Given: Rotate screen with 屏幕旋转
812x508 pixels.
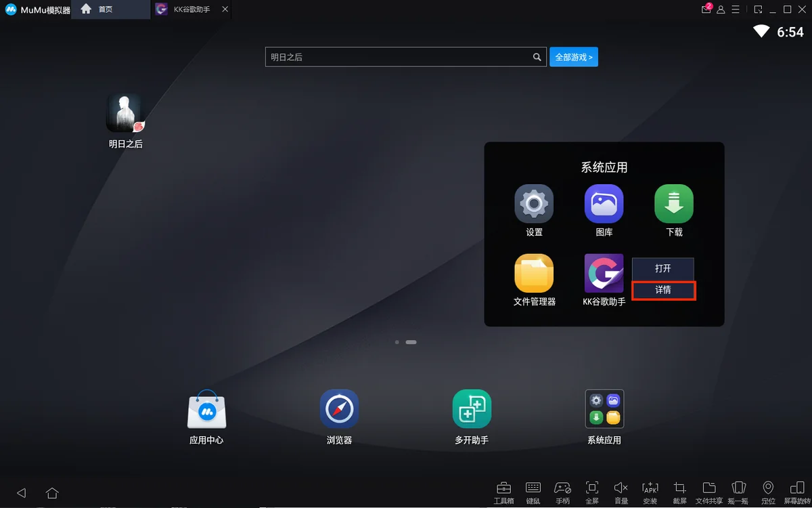Looking at the screenshot, I should click(x=796, y=492).
